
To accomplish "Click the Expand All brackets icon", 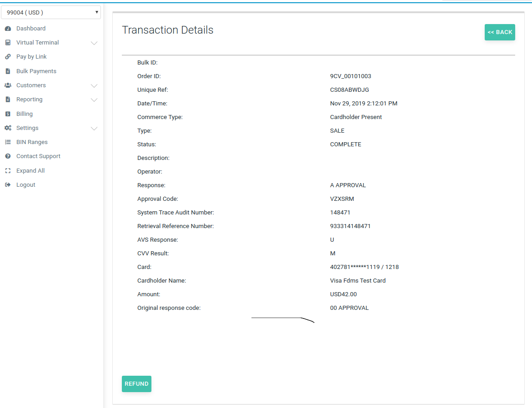I will tap(8, 171).
